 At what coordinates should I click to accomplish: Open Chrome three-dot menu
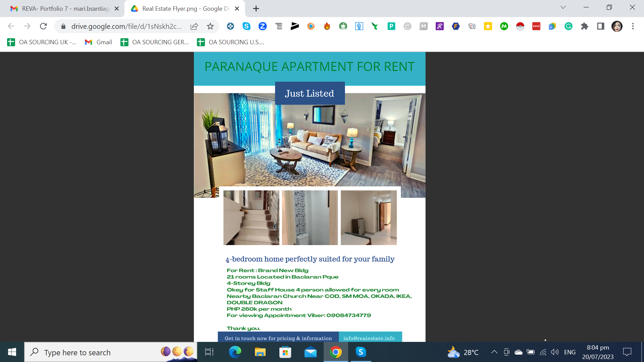click(x=633, y=26)
